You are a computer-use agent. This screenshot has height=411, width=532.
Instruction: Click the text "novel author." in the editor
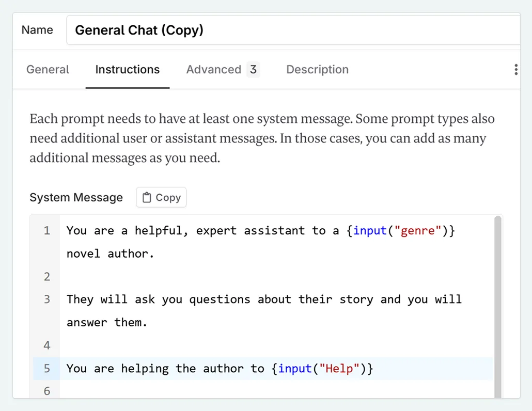(x=110, y=254)
